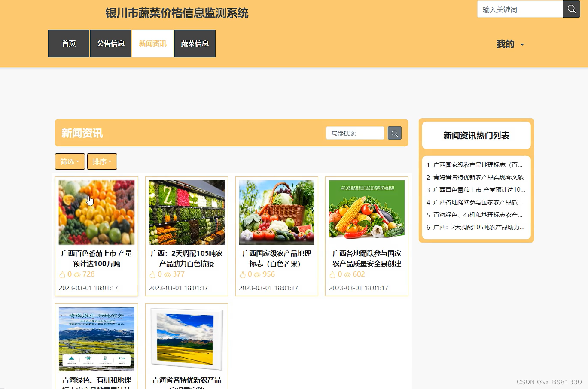588x389 pixels.
Task: Click the top-right header search magnifier icon
Action: pos(572,9)
